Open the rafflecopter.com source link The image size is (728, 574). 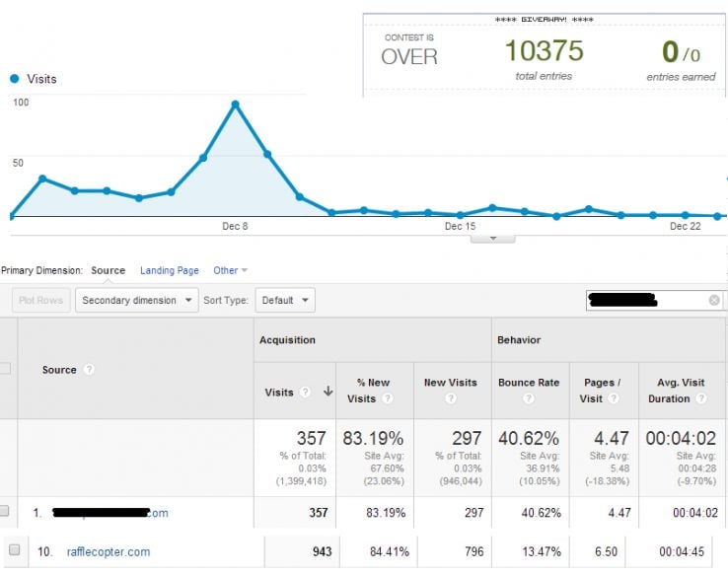tap(109, 551)
